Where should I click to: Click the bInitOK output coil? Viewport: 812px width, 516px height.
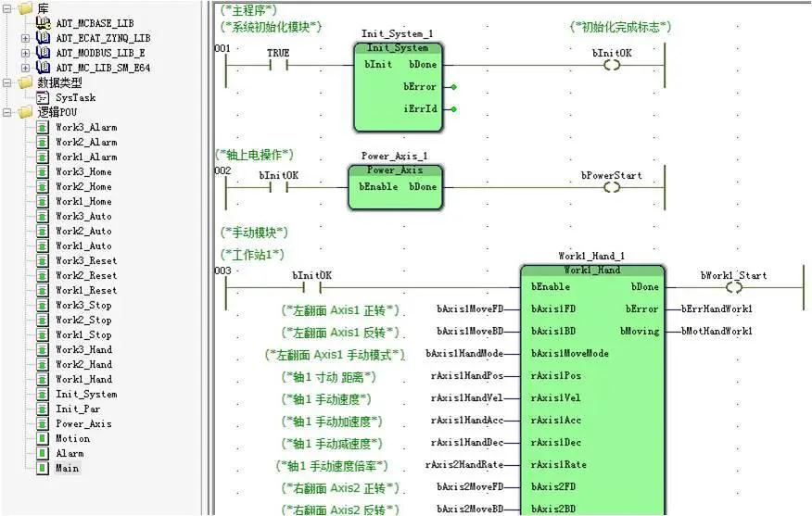click(x=611, y=65)
